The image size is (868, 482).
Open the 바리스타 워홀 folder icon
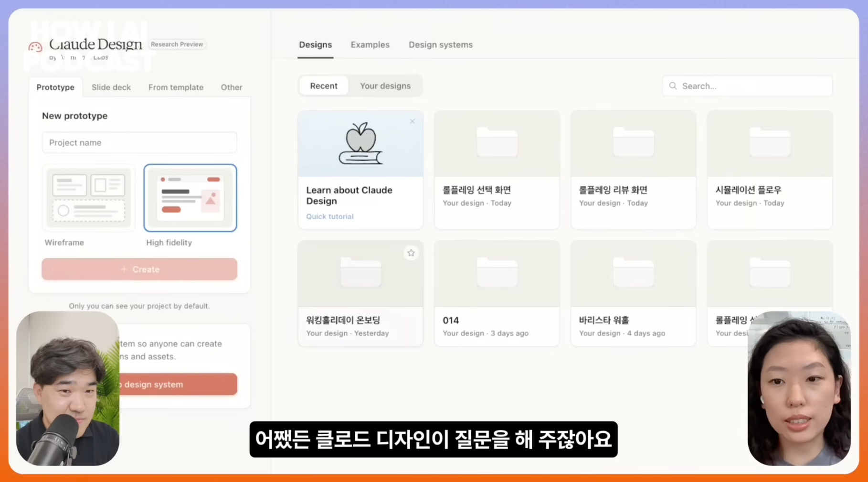click(x=634, y=272)
